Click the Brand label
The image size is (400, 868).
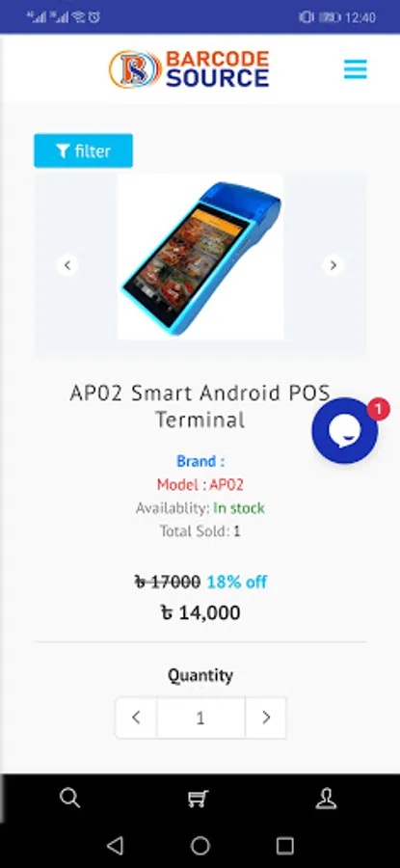[x=200, y=461]
